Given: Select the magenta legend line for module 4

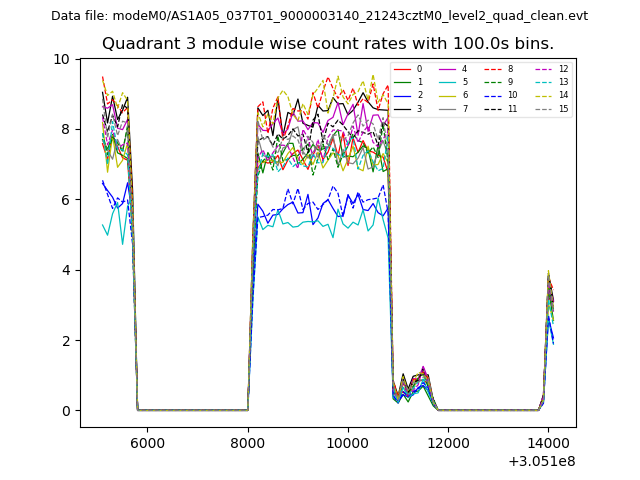Looking at the screenshot, I should (x=446, y=69).
